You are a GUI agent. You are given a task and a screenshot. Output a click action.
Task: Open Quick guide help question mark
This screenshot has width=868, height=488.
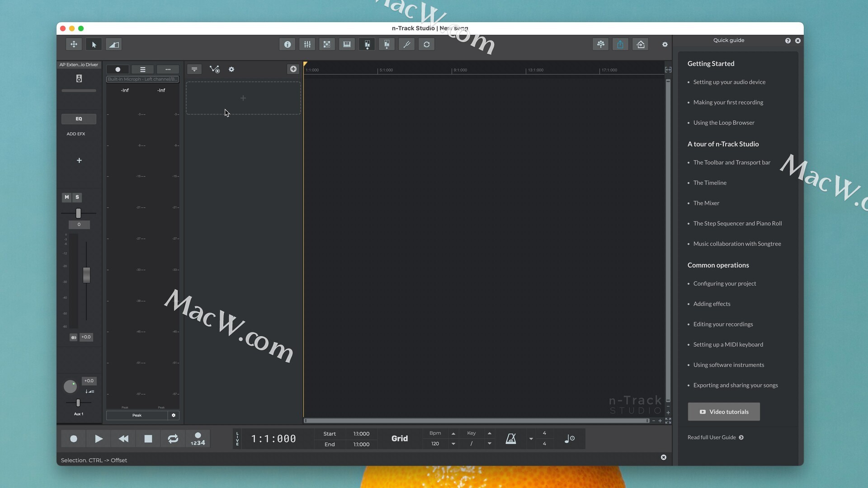(x=788, y=41)
